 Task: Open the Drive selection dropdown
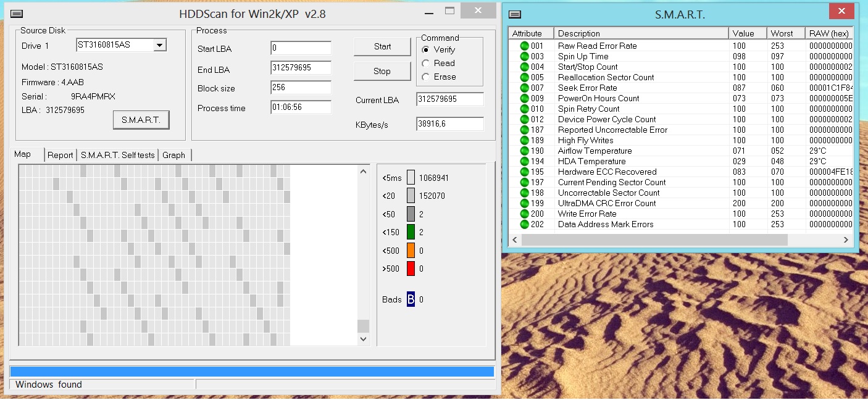pos(159,45)
